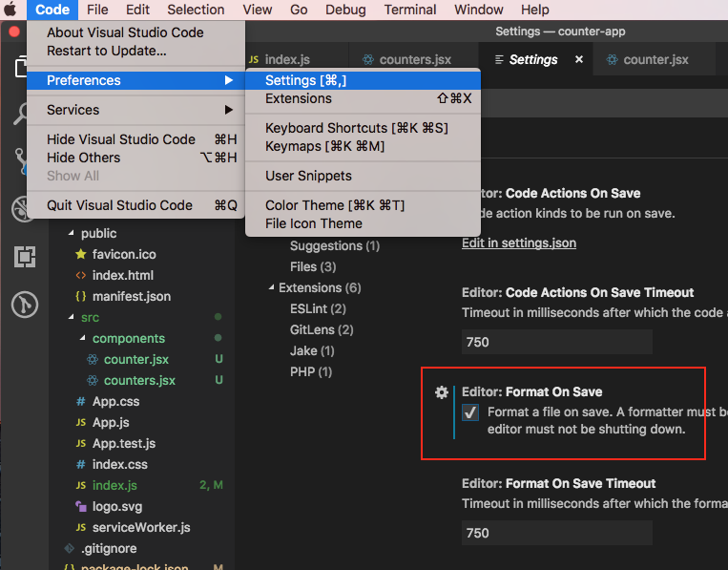Open the File menu in the menu bar
The height and width of the screenshot is (570, 728).
97,10
